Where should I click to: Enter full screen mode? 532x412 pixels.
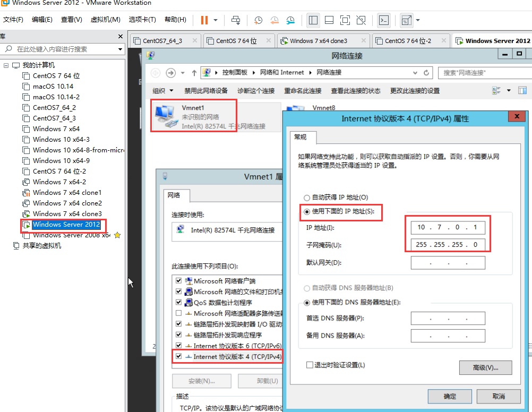[345, 20]
